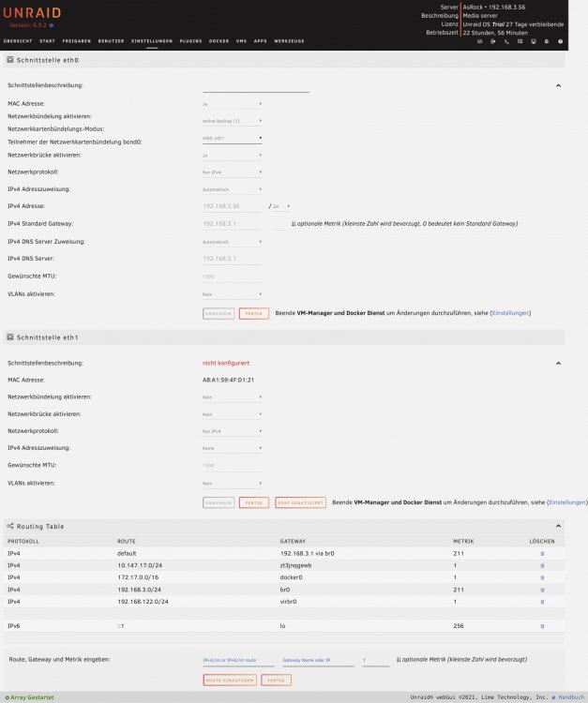
Task: Delete the 192.168.122.0/24 route
Action: tap(542, 602)
